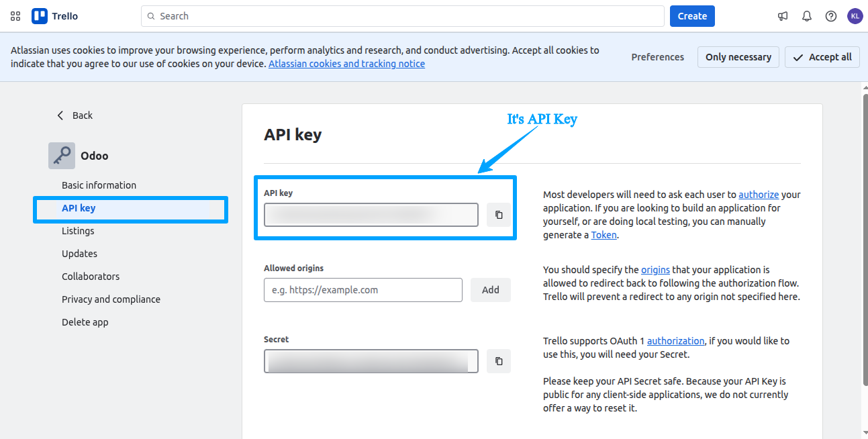Open the Delete app section
The height and width of the screenshot is (439, 868).
pos(85,322)
